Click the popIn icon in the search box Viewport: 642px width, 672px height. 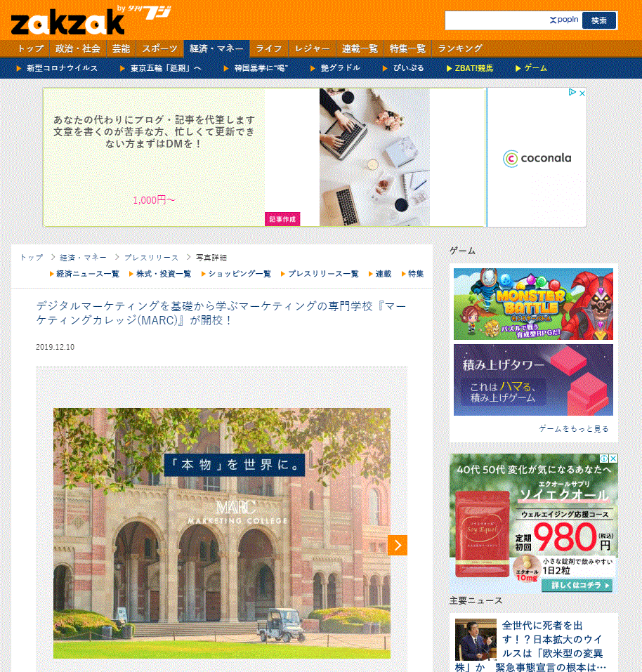click(561, 20)
